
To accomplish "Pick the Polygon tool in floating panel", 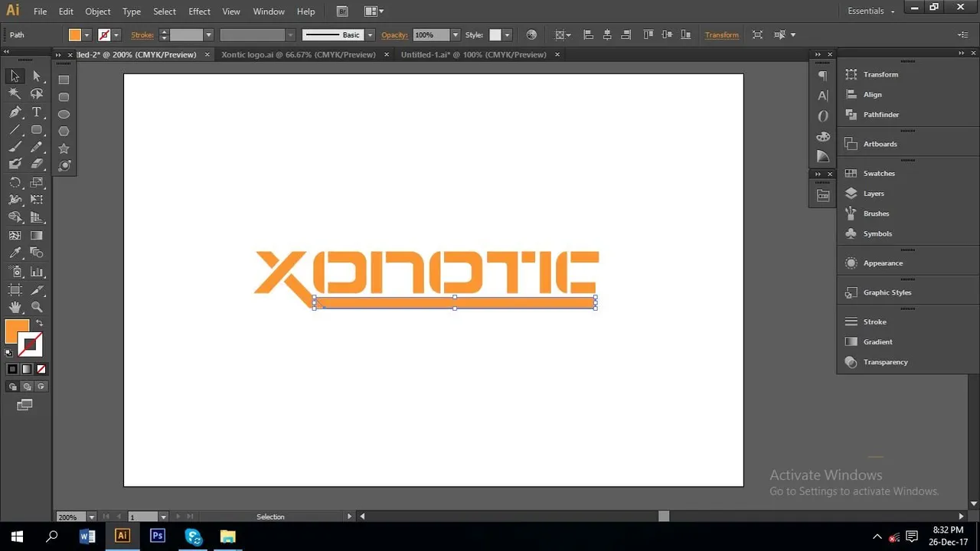I will click(64, 131).
